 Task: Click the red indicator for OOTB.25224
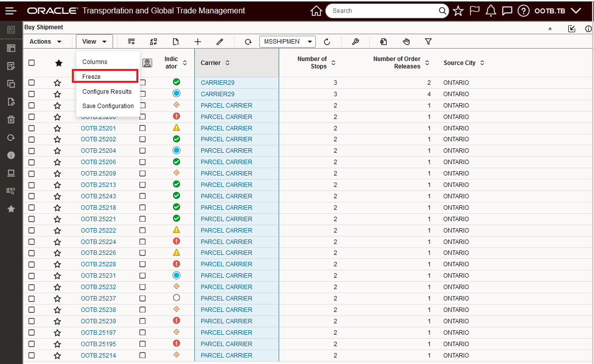tap(176, 242)
